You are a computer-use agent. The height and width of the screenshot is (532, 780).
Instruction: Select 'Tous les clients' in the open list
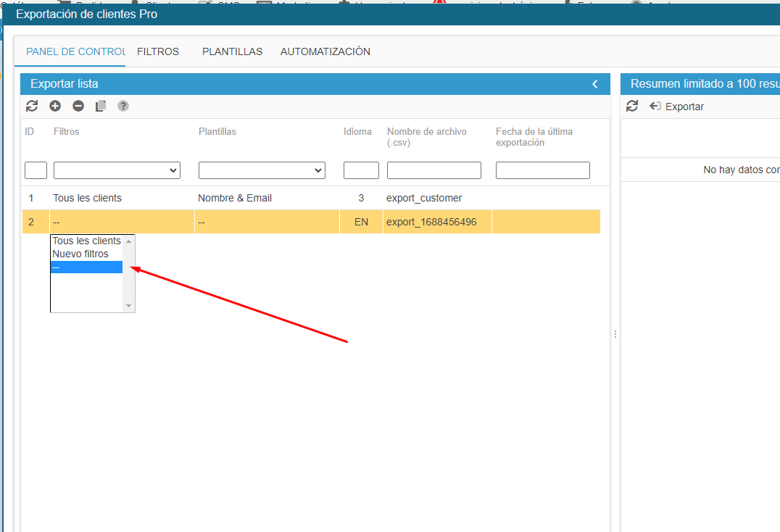pyautogui.click(x=86, y=241)
